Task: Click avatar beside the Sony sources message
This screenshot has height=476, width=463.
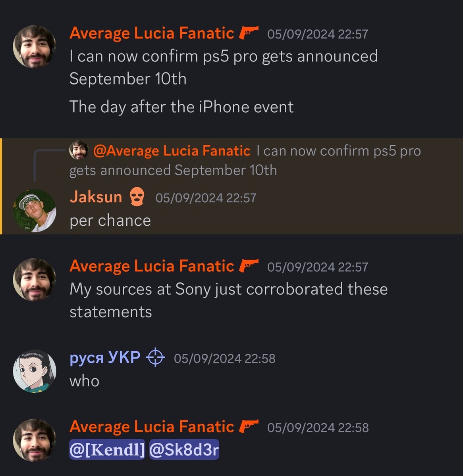Action: (35, 280)
